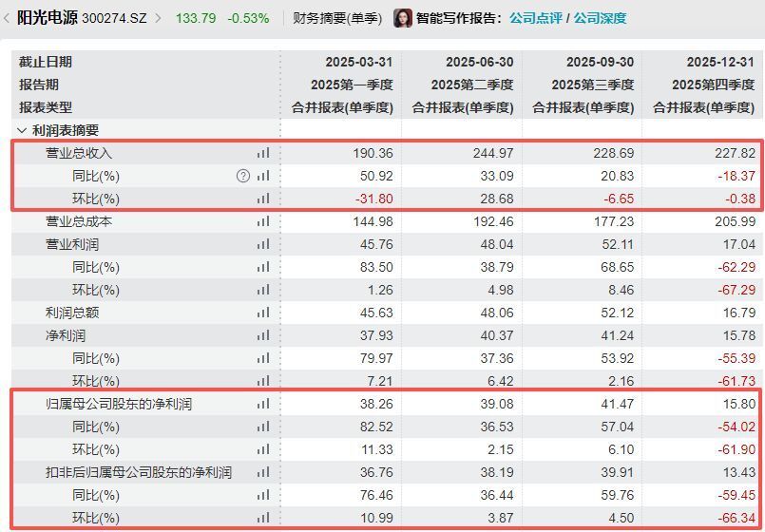The image size is (765, 532).
Task: Open chart icon for 营业总收入 环比(%) row
Action: (263, 199)
